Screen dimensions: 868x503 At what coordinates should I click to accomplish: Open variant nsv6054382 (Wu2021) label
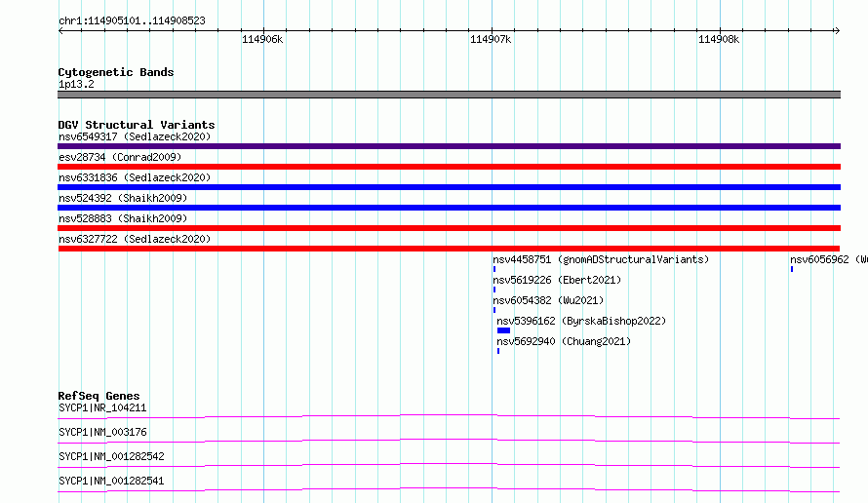(548, 300)
